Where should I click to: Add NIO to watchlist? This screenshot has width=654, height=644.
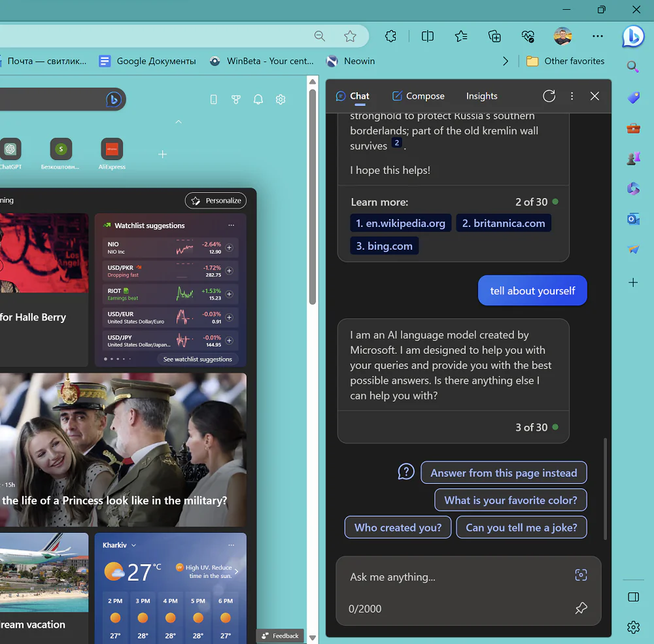pos(229,247)
